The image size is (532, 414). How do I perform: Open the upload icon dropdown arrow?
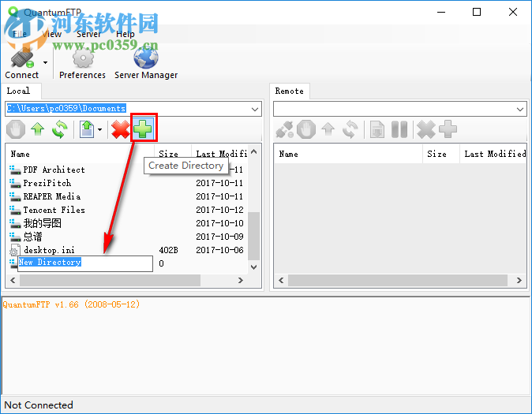tap(99, 129)
